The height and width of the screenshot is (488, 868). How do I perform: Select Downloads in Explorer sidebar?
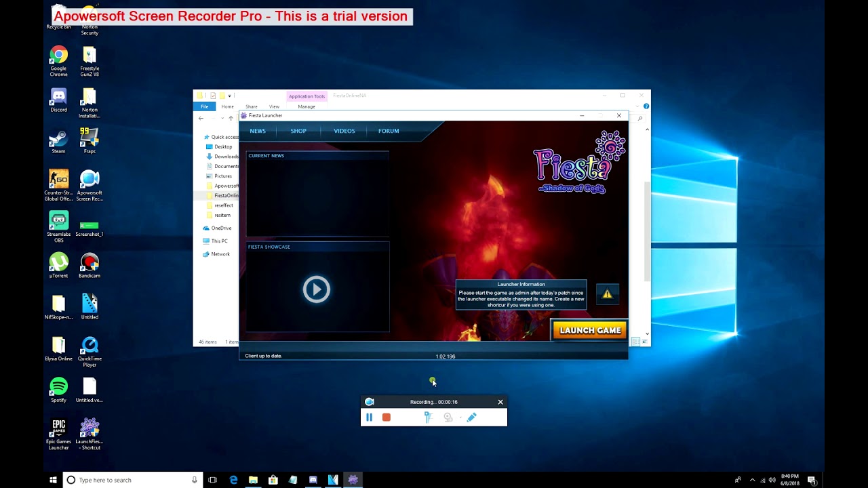click(x=222, y=157)
